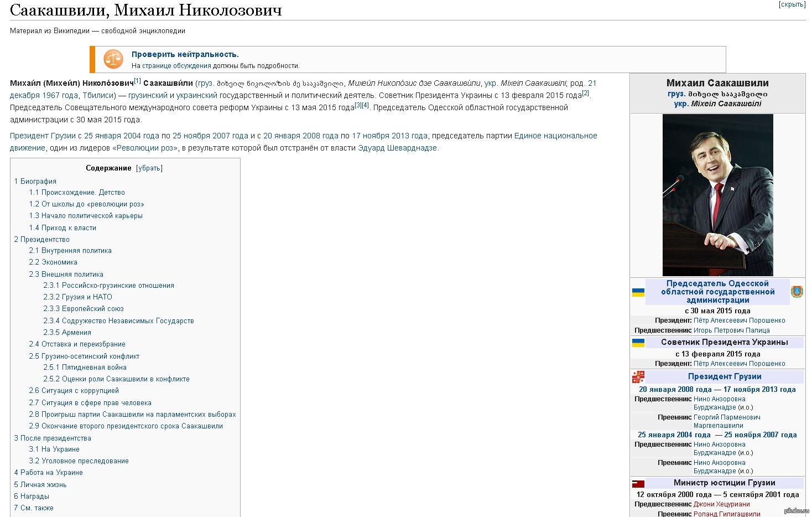The width and height of the screenshot is (812, 517).
Task: Jump to section 1 Биография
Action: pos(35,182)
